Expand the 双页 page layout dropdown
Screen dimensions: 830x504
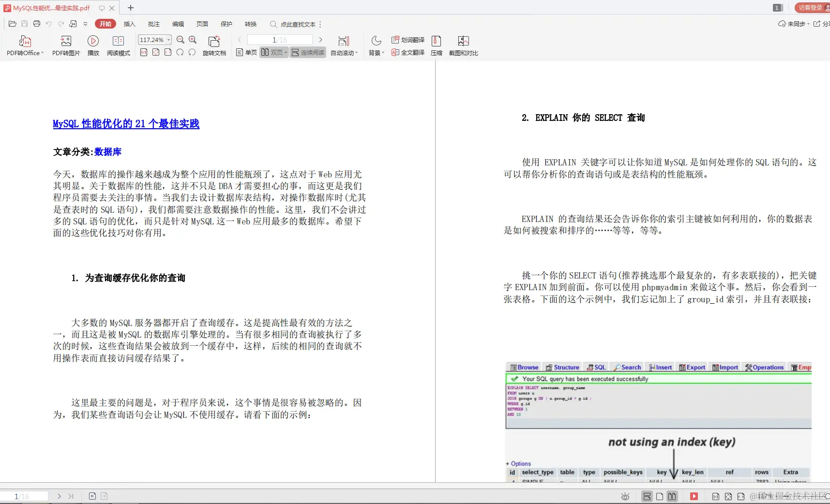coord(286,52)
